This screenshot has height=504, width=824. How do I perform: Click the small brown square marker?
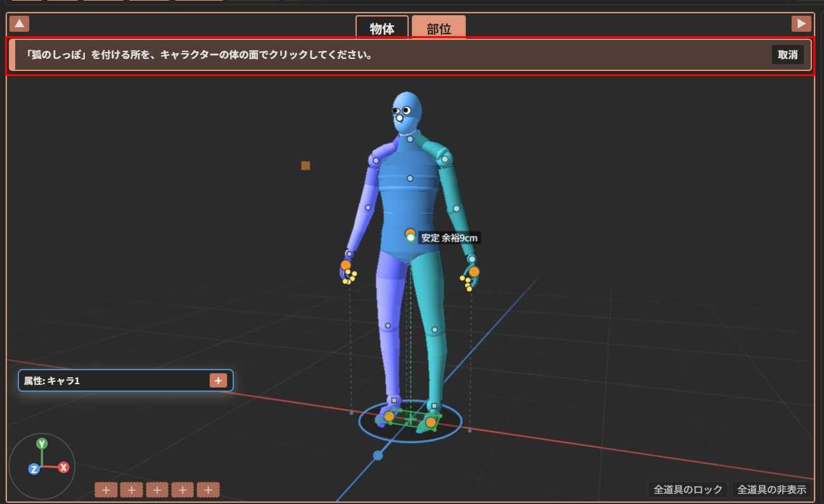305,165
